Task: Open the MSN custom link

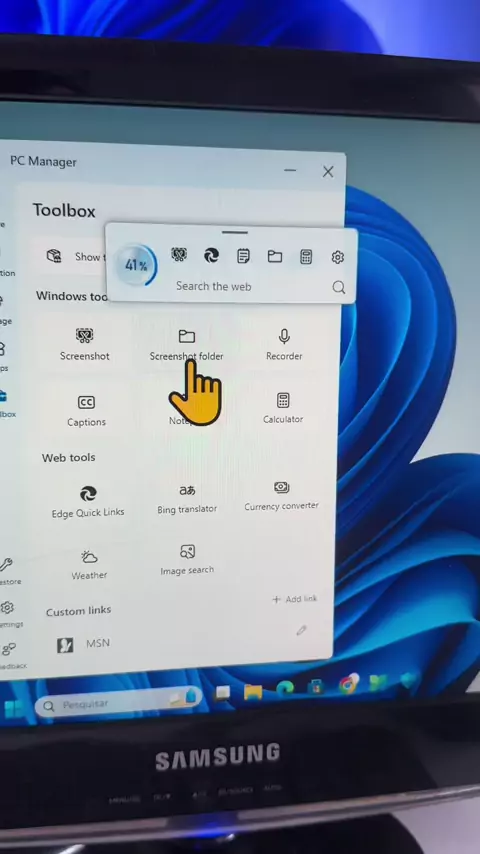Action: [83, 645]
